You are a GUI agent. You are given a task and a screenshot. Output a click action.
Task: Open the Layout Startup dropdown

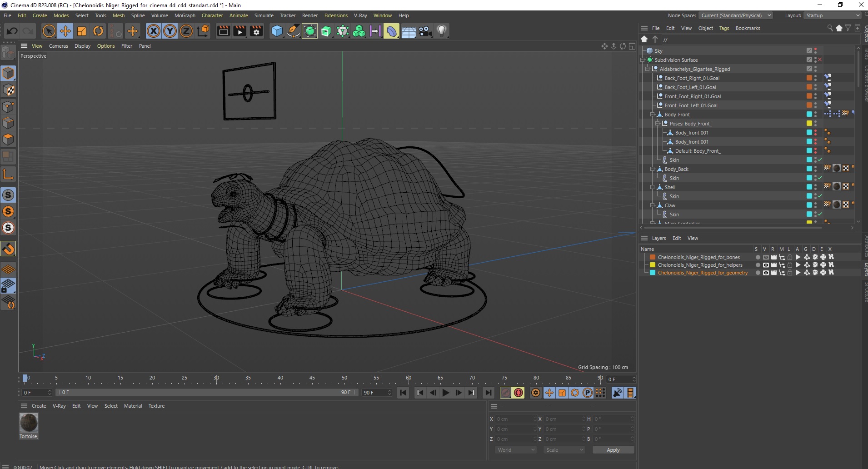[x=833, y=15]
